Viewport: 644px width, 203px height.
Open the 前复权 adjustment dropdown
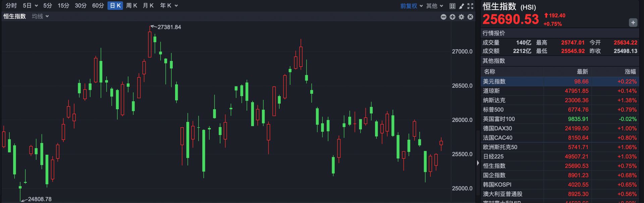[412, 6]
